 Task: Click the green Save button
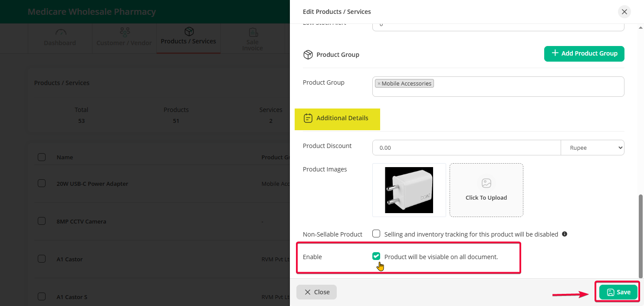618,292
